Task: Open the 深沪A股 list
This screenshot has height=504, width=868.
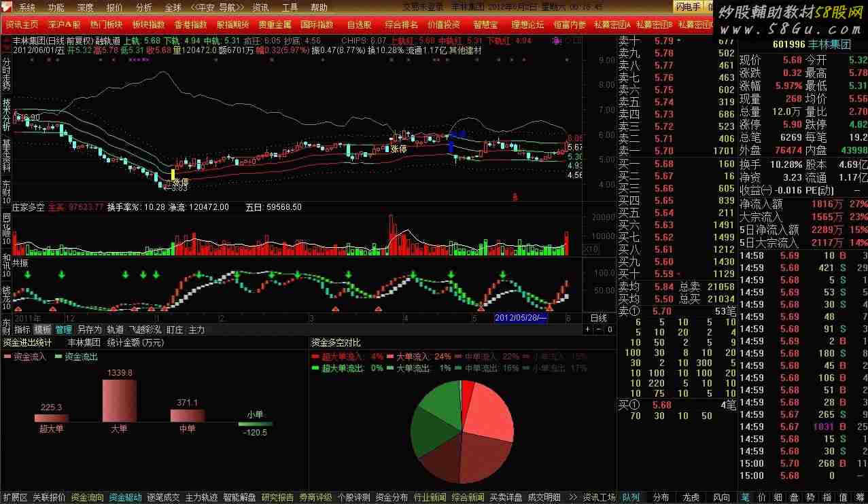Action: (65, 24)
